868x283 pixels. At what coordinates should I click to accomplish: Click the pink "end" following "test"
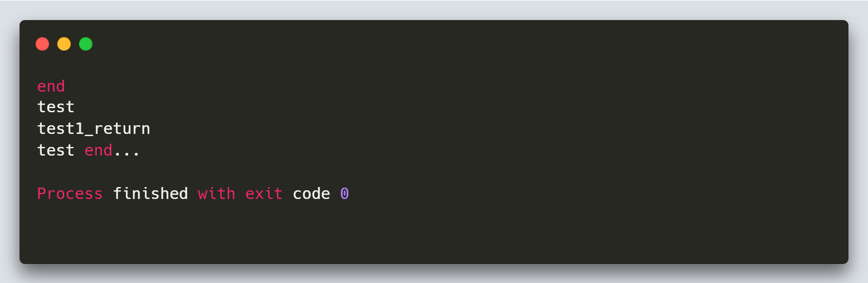(x=98, y=150)
